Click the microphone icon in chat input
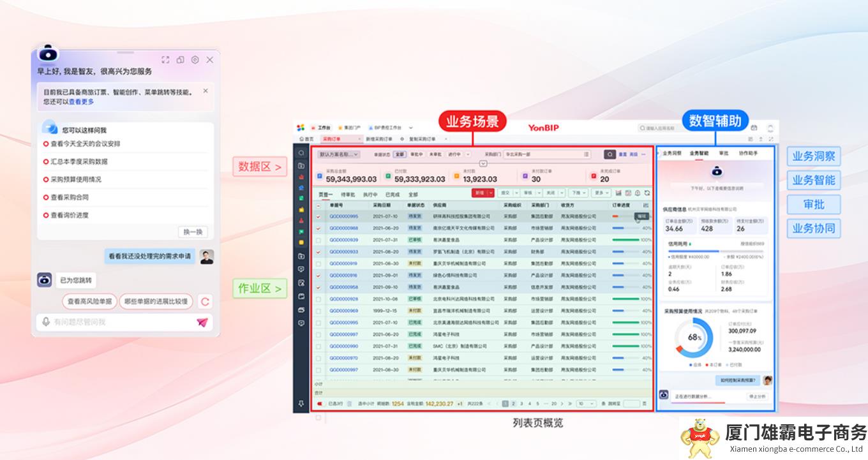This screenshot has height=460, width=868. [x=46, y=322]
